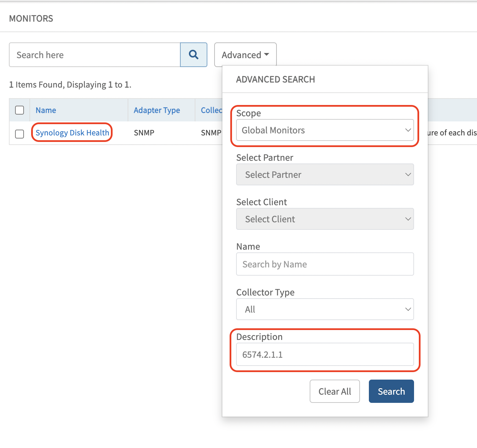
Task: Open the Select Client dropdown
Action: [x=324, y=219]
